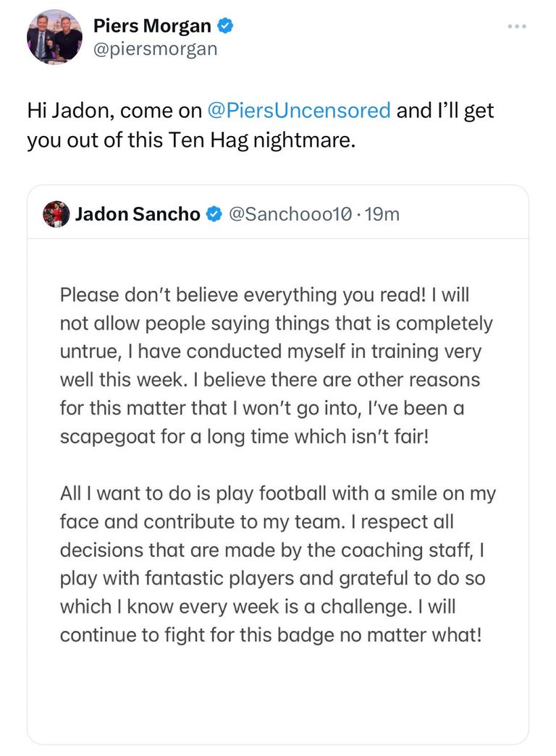The height and width of the screenshot is (756, 556).
Task: Open the @Sanchooo10 handle
Action: (290, 214)
